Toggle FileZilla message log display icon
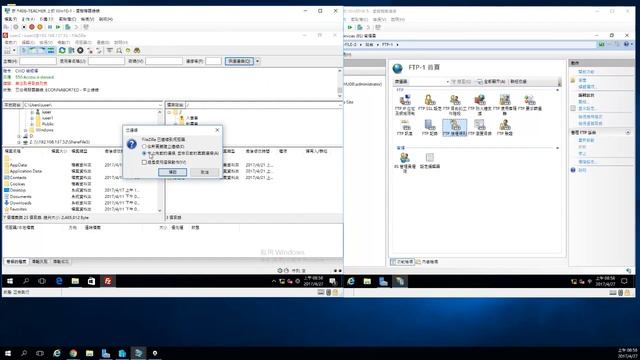 click(x=24, y=50)
